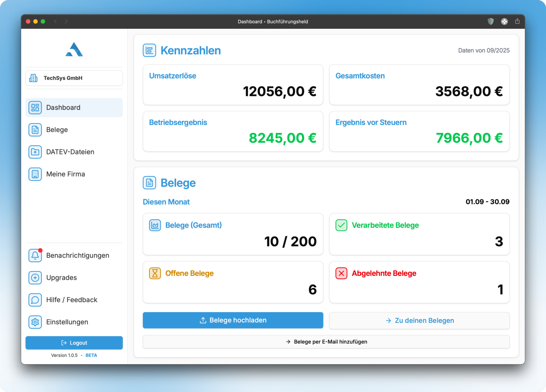546x392 pixels.
Task: Click the Einstellungen gear icon
Action: point(35,322)
